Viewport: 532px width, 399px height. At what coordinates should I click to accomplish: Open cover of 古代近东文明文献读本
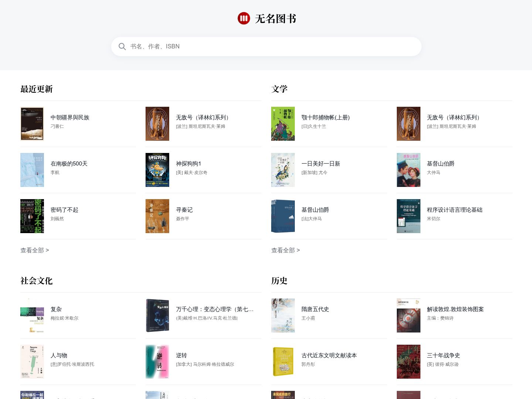coord(283,362)
